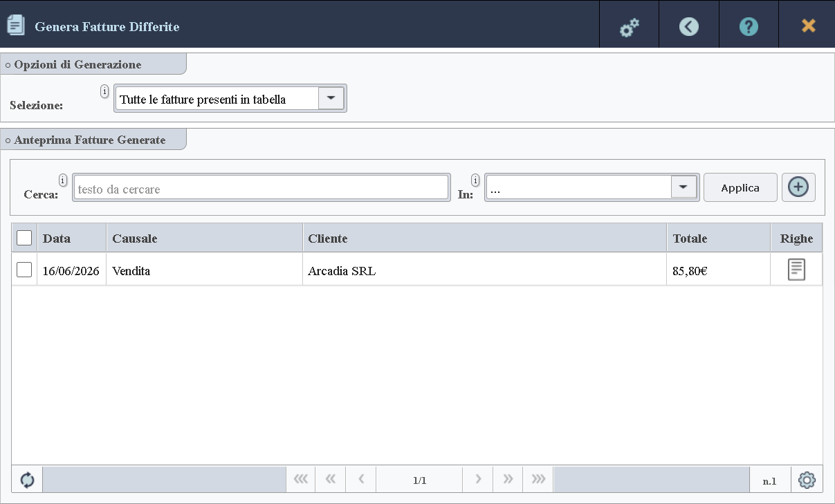This screenshot has height=504, width=835.
Task: Go back using the left-arrow header icon
Action: coord(689,26)
